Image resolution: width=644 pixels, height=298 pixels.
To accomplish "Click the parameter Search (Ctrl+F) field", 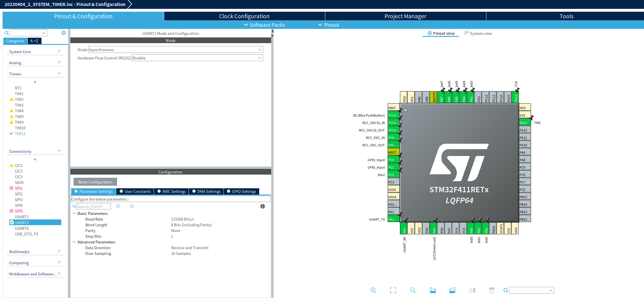I will pyautogui.click(x=94, y=206).
